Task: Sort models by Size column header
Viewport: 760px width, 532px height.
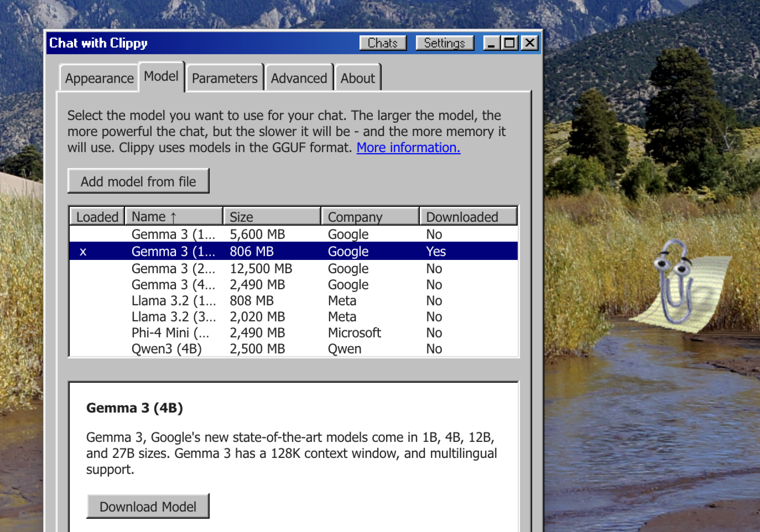Action: coord(272,217)
